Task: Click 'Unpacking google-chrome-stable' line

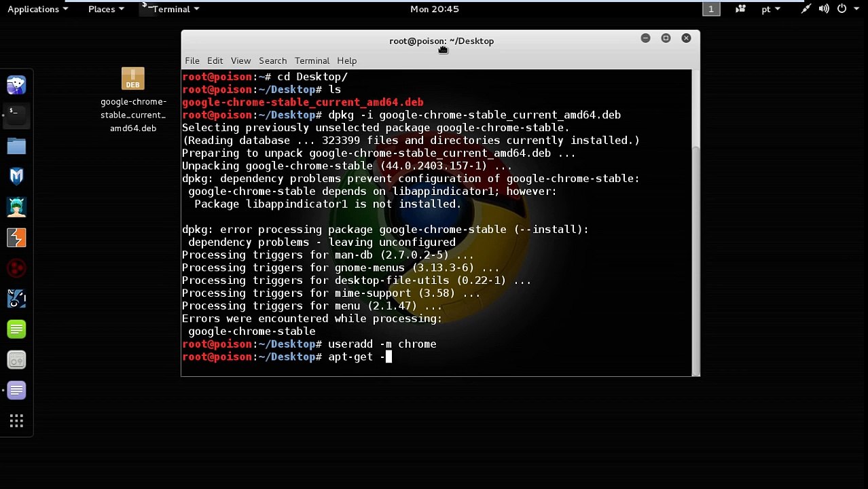Action: click(347, 166)
